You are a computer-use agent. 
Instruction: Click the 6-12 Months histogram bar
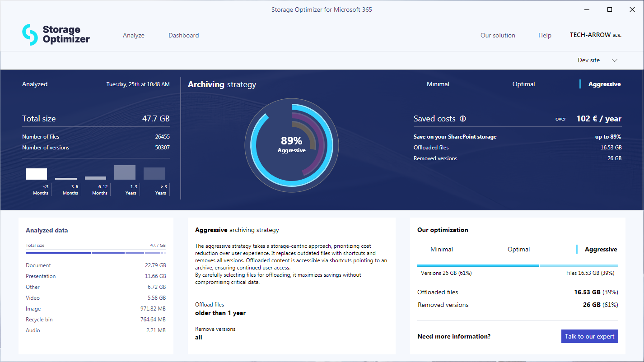(x=95, y=178)
